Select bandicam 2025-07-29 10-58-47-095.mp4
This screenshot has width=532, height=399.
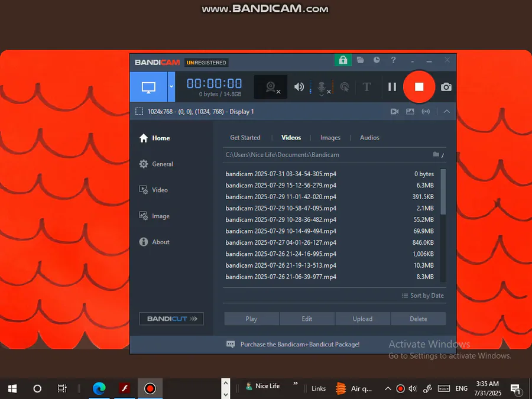click(x=329, y=208)
